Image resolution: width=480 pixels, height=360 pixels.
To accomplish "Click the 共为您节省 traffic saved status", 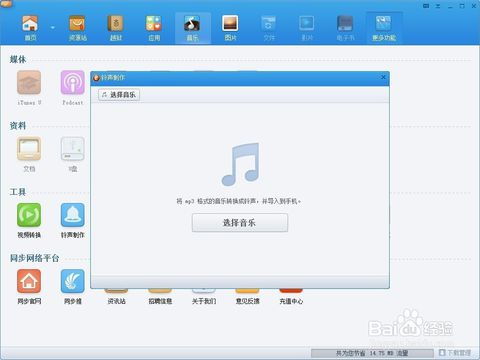I will coord(372,353).
